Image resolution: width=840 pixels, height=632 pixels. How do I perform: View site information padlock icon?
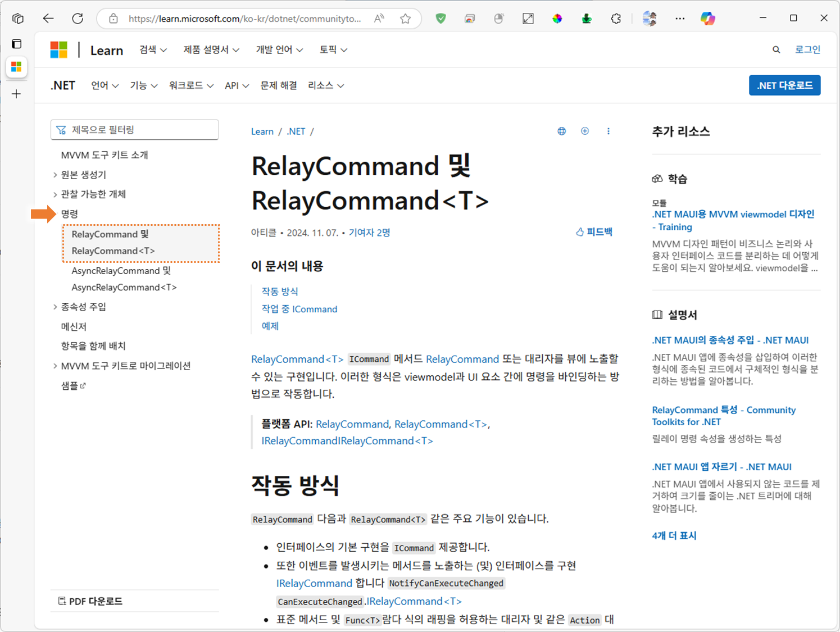[113, 19]
